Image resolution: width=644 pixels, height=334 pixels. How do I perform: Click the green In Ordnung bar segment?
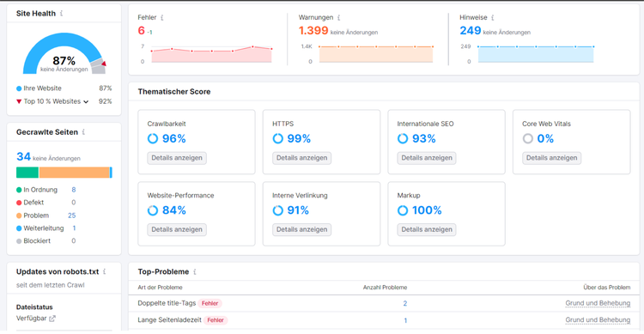(27, 173)
